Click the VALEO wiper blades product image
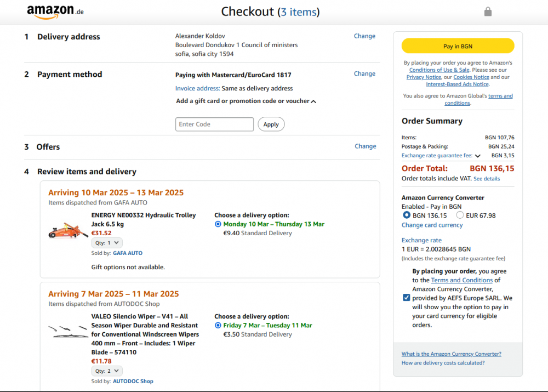Image resolution: width=548 pixels, height=392 pixels. pyautogui.click(x=68, y=331)
